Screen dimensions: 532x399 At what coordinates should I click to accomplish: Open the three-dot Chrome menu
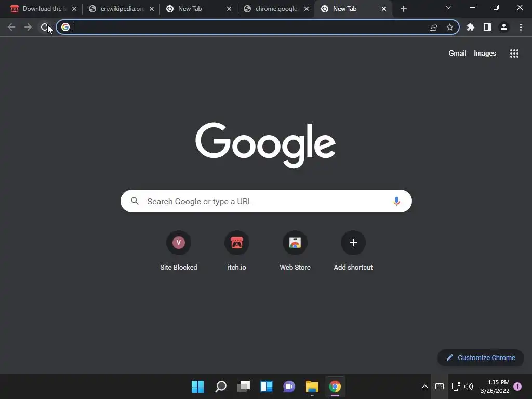tap(521, 27)
